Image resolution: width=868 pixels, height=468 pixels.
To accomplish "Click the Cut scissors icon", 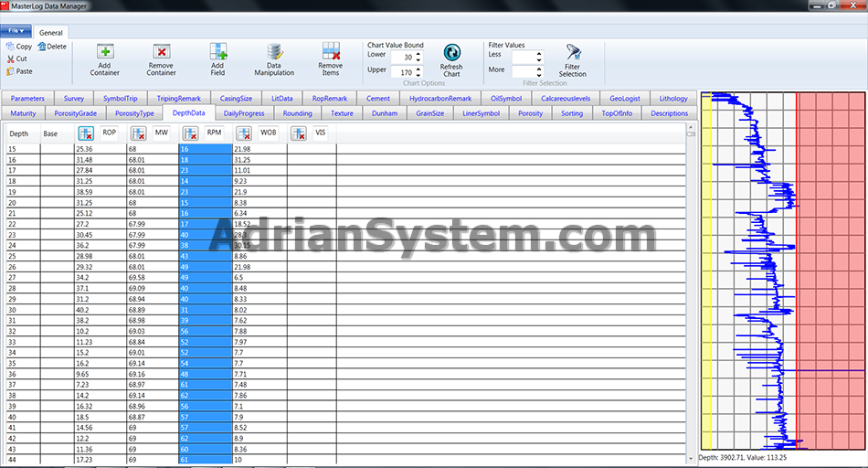I will click(x=11, y=58).
